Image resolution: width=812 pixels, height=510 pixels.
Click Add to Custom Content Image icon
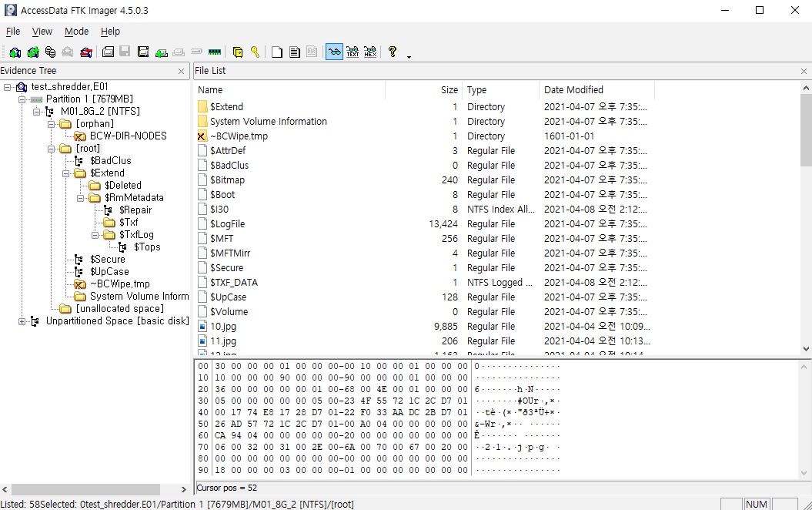coord(161,52)
